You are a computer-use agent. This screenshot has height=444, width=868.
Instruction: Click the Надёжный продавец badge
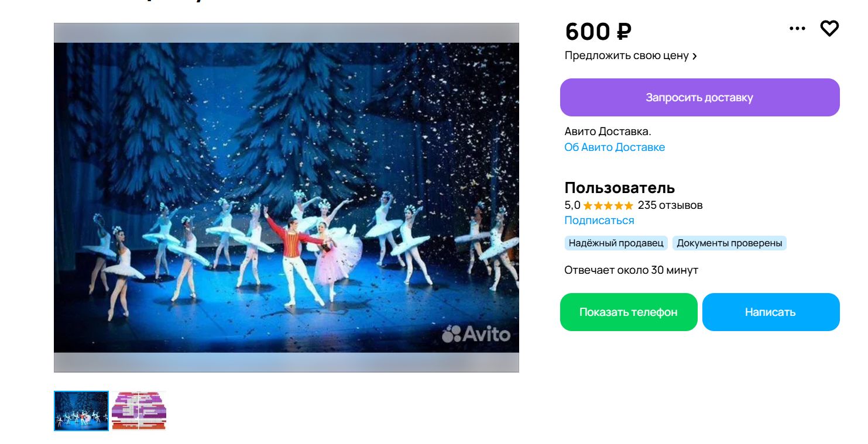(616, 243)
